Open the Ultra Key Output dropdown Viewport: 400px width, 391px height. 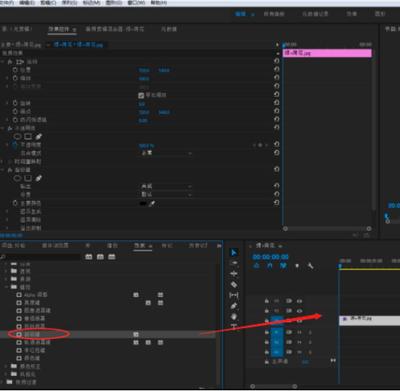click(166, 186)
